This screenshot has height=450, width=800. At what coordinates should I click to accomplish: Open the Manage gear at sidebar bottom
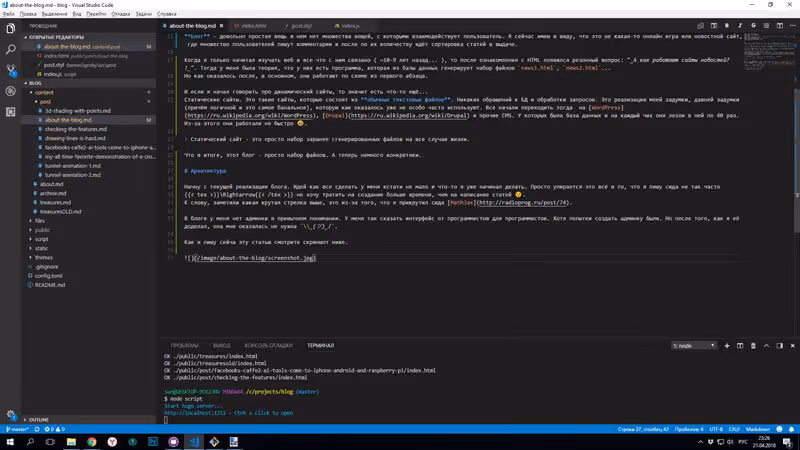[11, 414]
